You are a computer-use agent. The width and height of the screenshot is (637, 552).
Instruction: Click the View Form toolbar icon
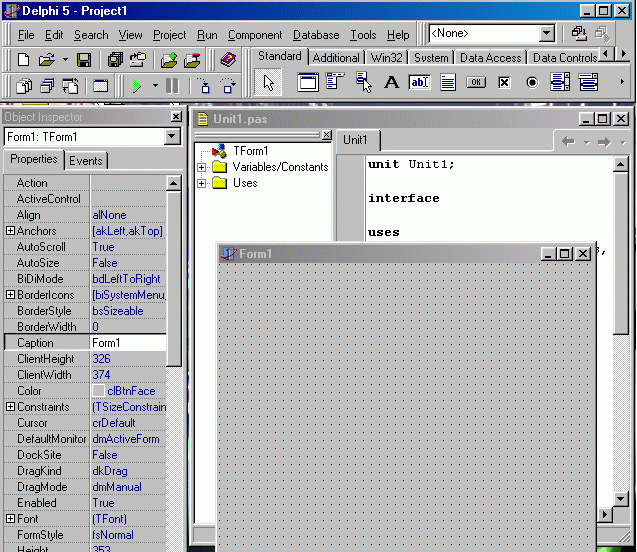pos(47,86)
